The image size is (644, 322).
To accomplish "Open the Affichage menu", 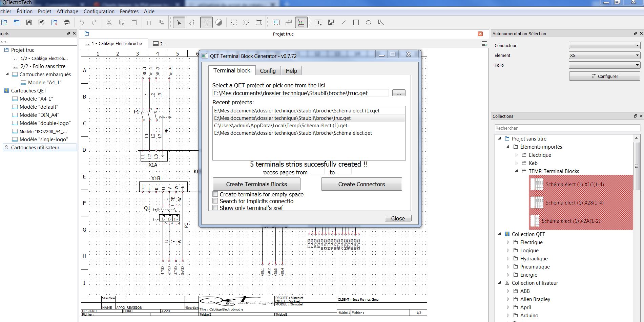I will tap(67, 12).
